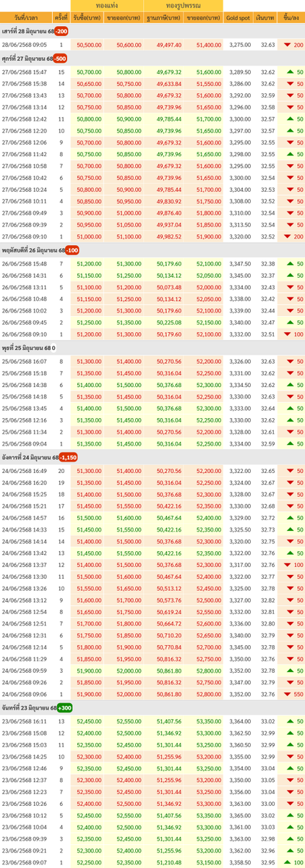The width and height of the screenshot is (305, 868).
Task: Click the red down arrow in 27/06/2568 09:10 row
Action: coord(288,237)
